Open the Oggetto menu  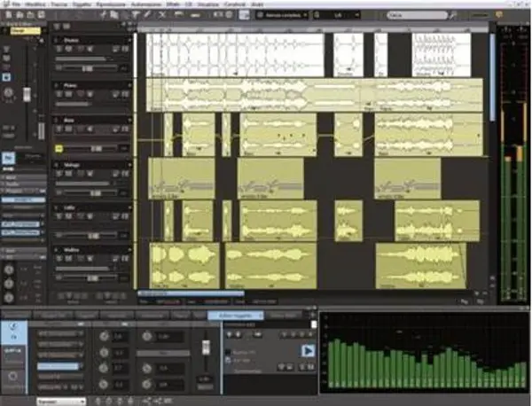tap(82, 4)
